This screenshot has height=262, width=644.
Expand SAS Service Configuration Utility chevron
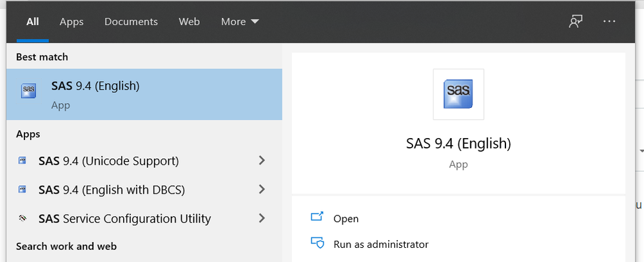pyautogui.click(x=262, y=219)
